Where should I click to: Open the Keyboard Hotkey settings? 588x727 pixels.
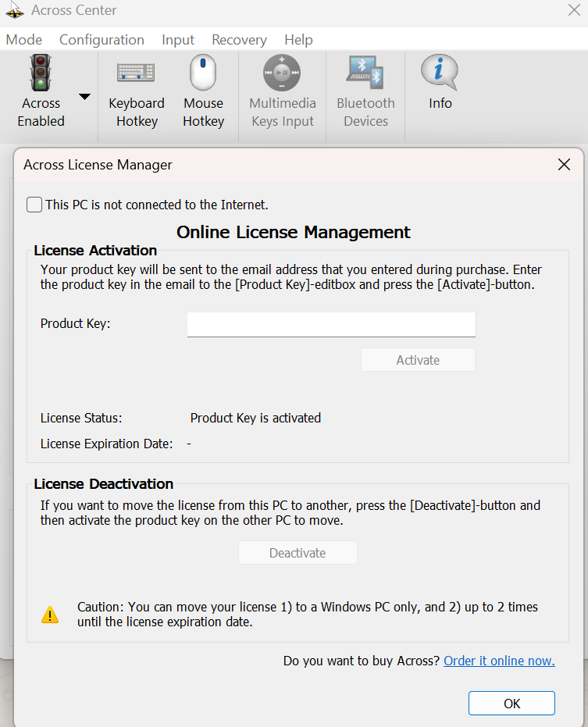click(137, 92)
